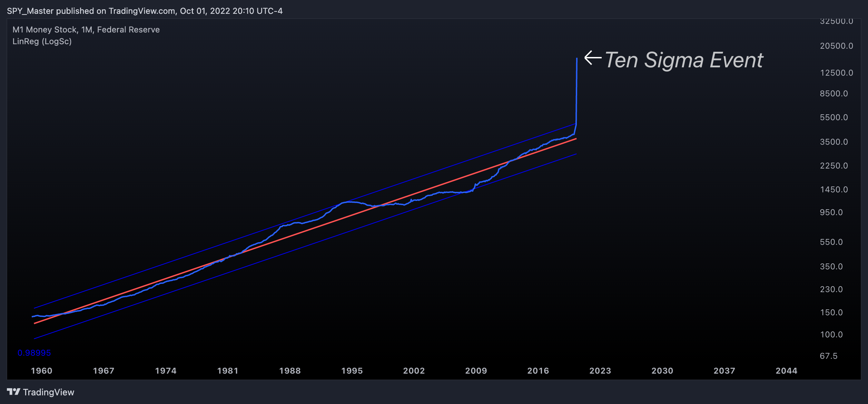Click the 2016 year label

[x=538, y=371]
